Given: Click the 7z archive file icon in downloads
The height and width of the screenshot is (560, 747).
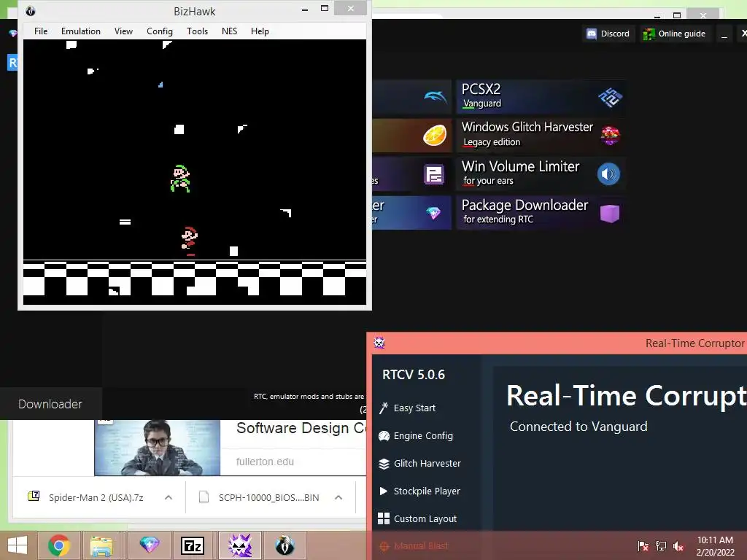Looking at the screenshot, I should tap(34, 497).
